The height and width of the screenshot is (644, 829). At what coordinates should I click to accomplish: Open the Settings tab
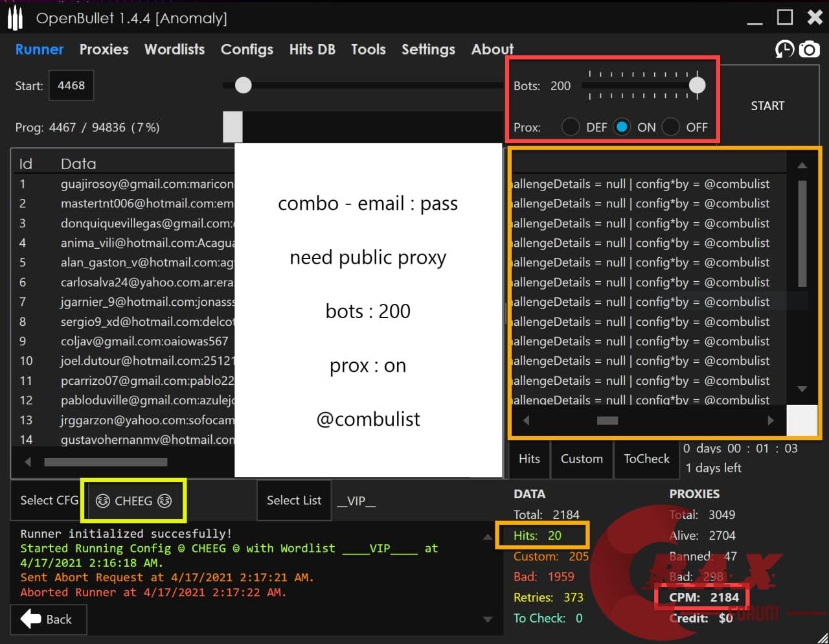[428, 50]
